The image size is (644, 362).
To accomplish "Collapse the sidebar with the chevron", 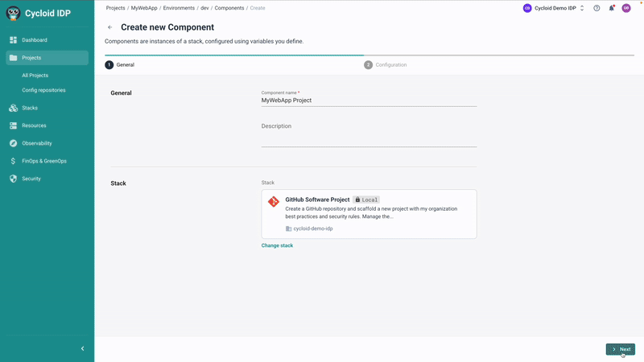I will pyautogui.click(x=82, y=348).
